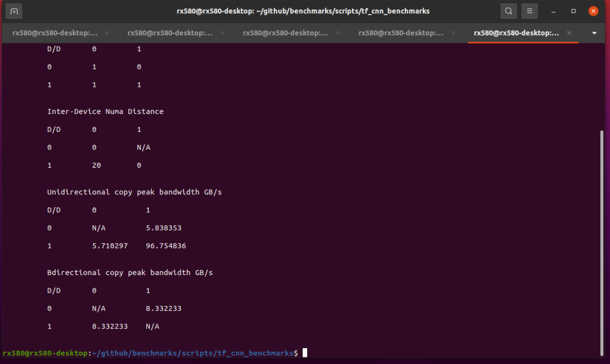Open the hamburger menu

pos(530,11)
